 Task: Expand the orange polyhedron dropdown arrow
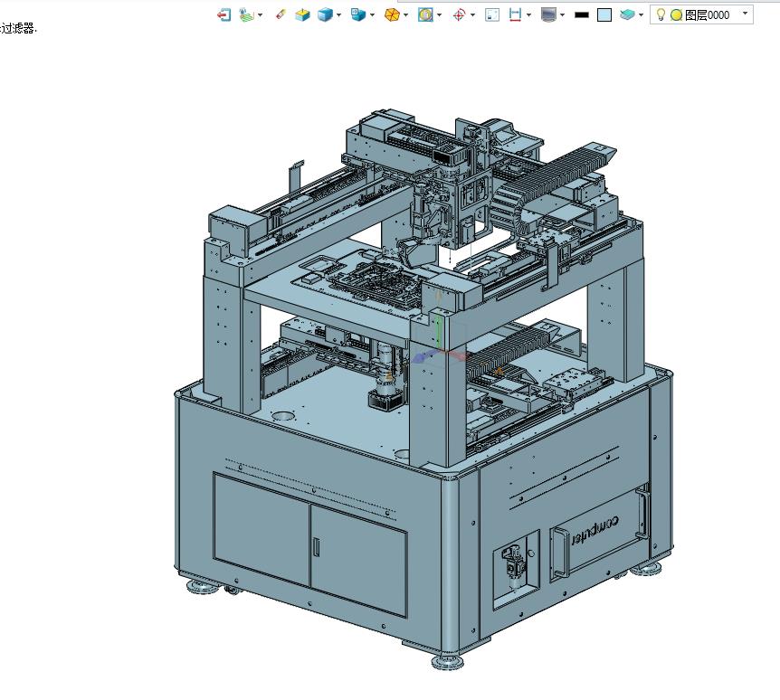click(x=406, y=14)
